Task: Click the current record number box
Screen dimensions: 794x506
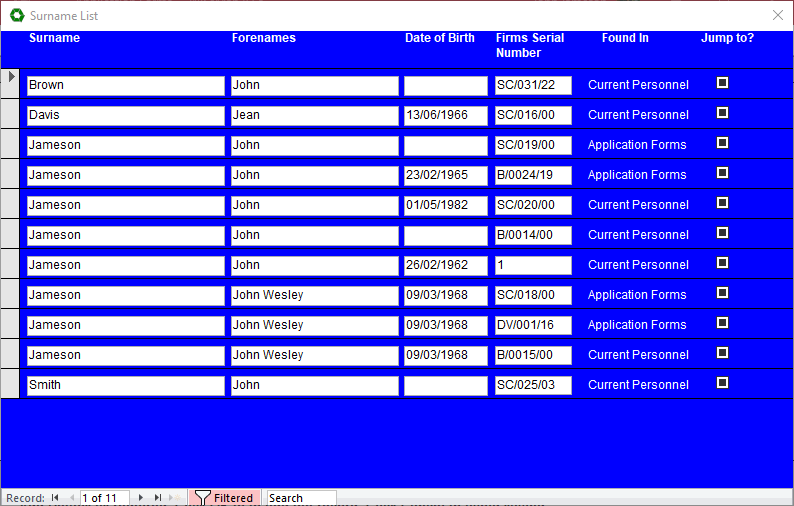Action: click(104, 497)
